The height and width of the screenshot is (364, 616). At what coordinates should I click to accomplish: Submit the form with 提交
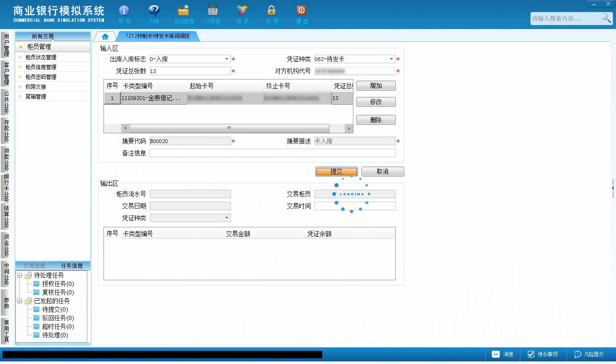(337, 171)
